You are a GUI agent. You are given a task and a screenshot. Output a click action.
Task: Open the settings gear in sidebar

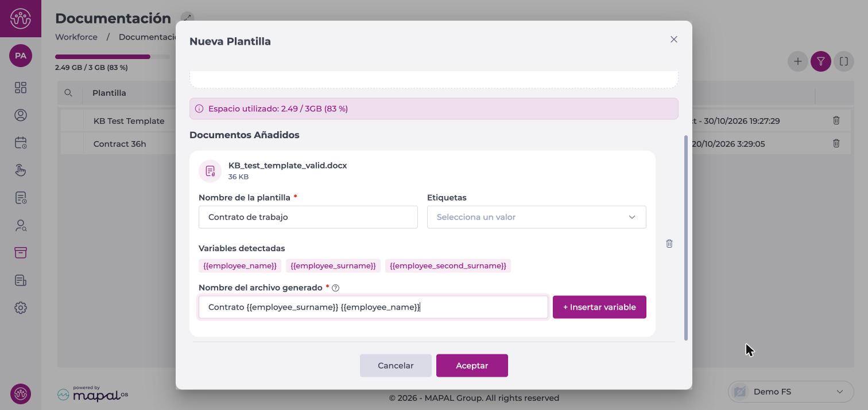click(x=21, y=308)
